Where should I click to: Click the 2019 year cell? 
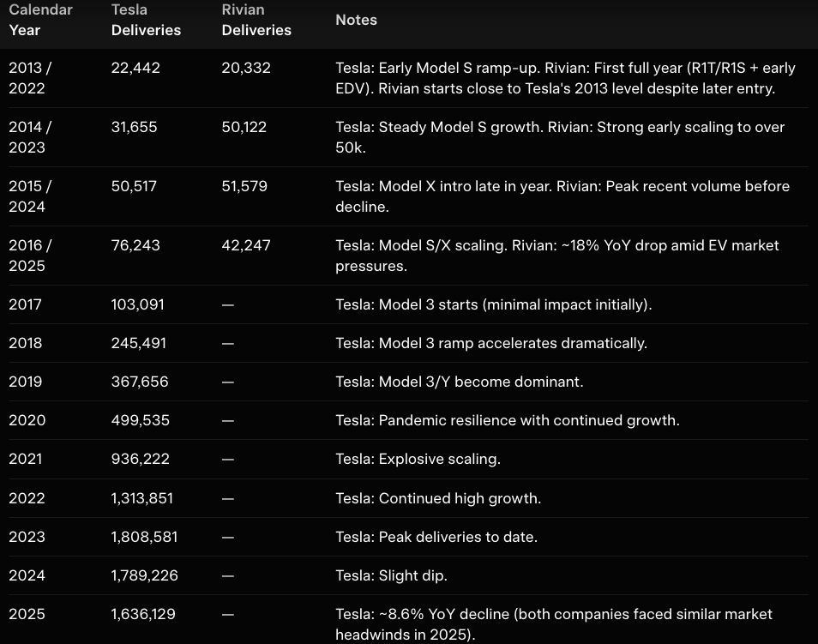26,382
